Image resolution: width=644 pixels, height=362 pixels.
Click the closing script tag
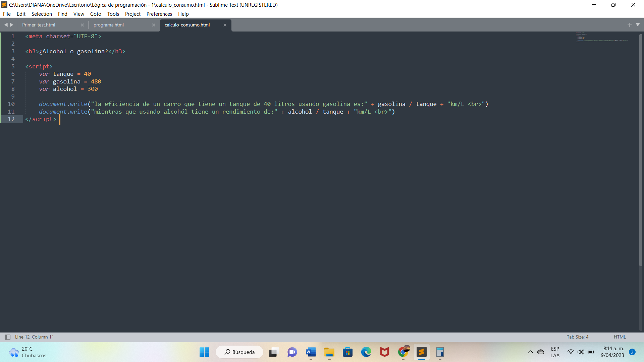41,119
